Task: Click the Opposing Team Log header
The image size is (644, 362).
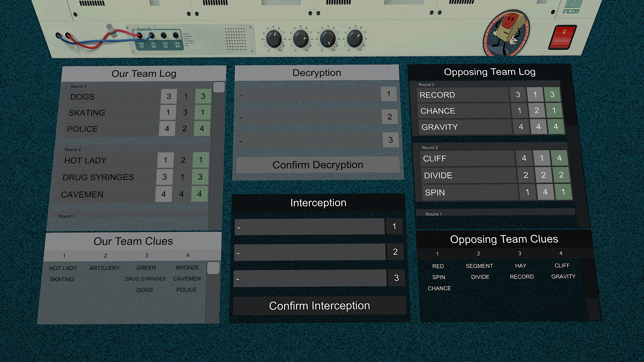Action: click(x=489, y=72)
